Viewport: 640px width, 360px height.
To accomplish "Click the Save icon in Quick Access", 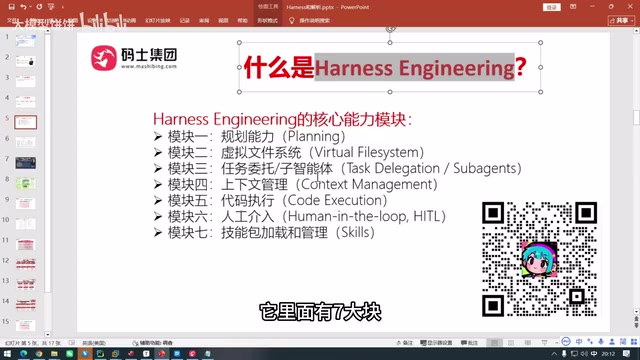I will [x=11, y=7].
